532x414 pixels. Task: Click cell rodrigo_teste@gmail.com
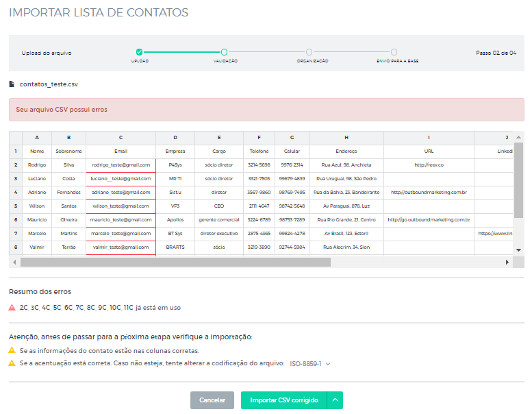(121, 165)
